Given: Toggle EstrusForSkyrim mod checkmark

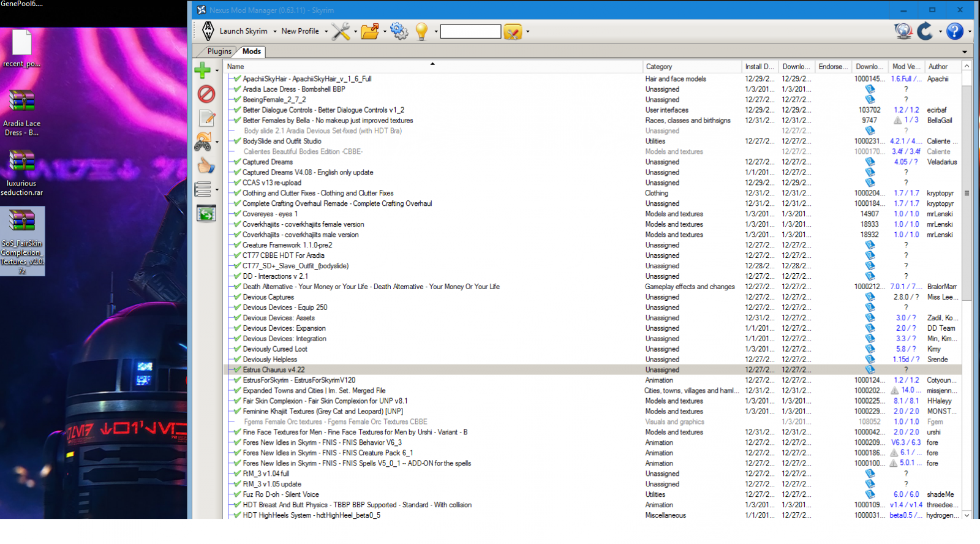Looking at the screenshot, I should coord(236,380).
